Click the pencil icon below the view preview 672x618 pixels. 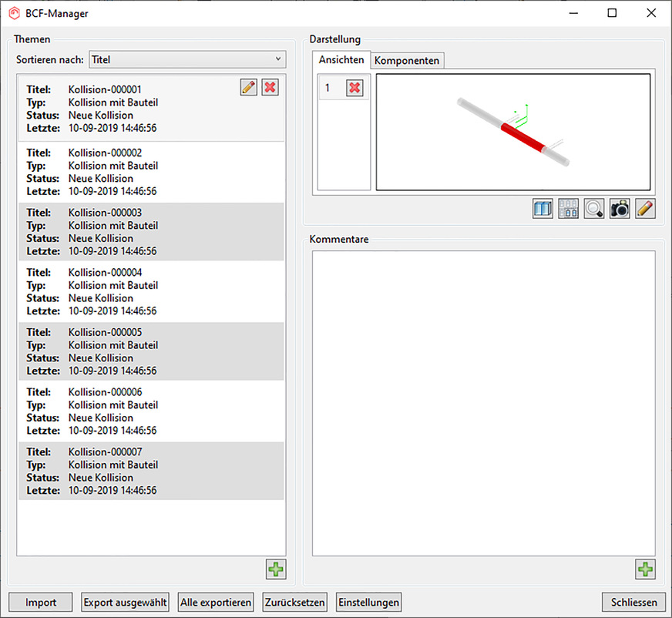tap(645, 209)
